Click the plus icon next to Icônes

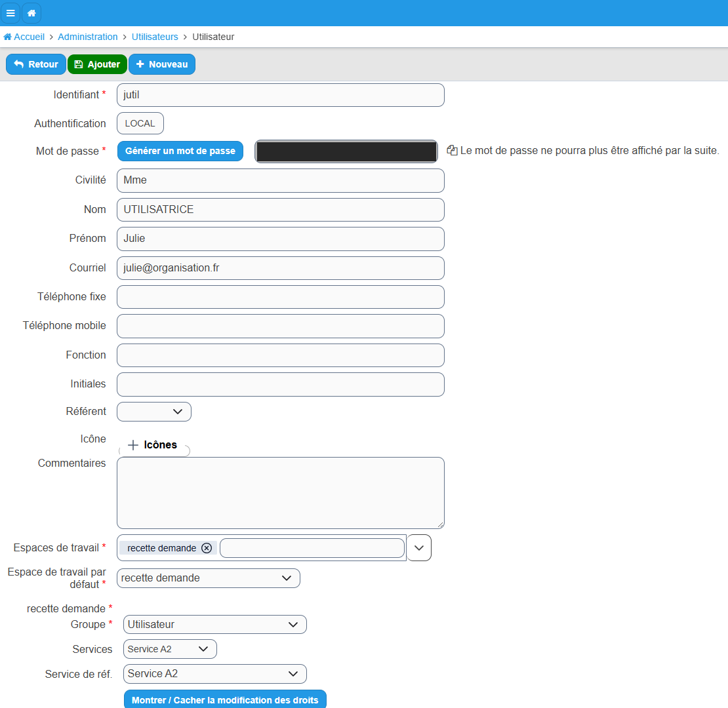(x=133, y=445)
